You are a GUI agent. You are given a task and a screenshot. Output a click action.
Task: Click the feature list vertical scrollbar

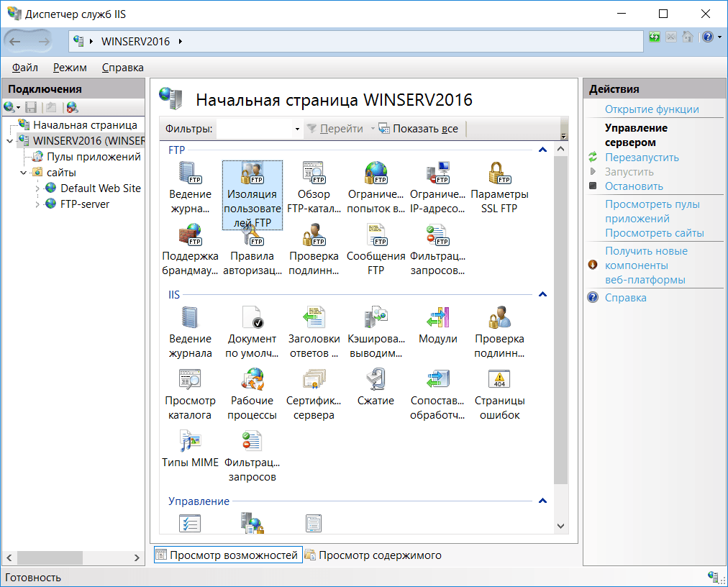click(x=560, y=337)
